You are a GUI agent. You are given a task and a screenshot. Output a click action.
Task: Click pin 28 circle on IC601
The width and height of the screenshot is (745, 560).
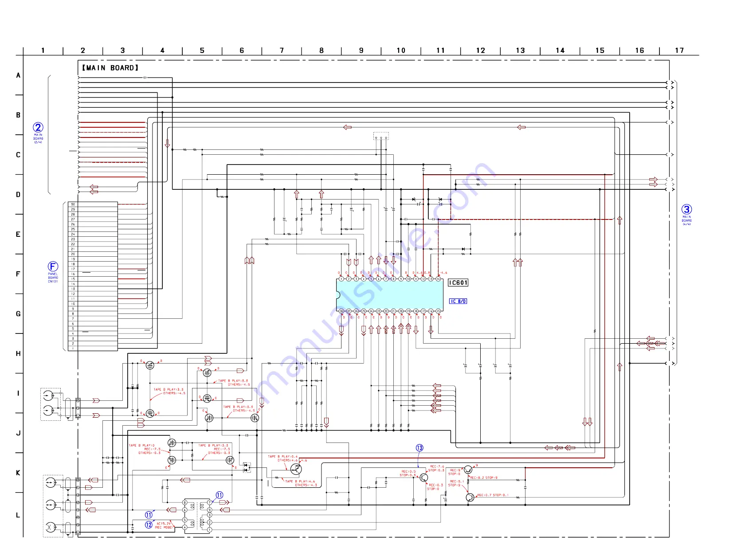tap(341, 311)
